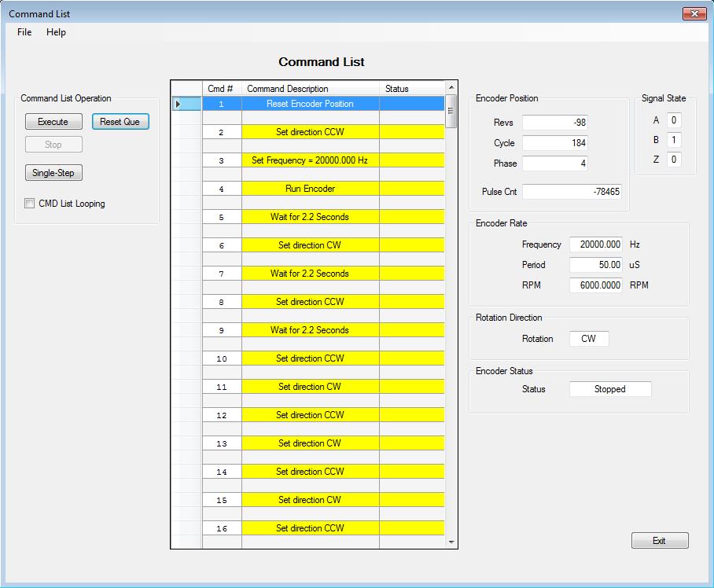Close the Command List window
714x588 pixels.
click(694, 13)
